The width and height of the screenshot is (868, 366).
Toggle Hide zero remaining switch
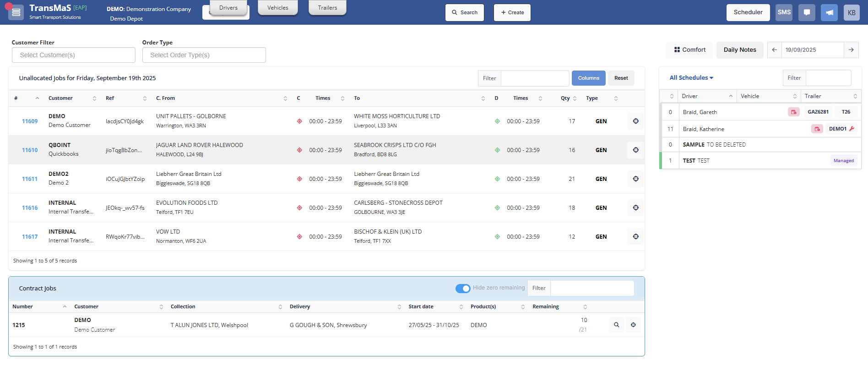coord(463,288)
